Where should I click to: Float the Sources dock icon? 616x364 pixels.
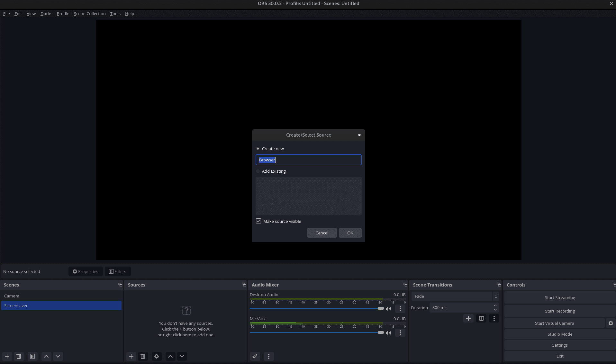tap(244, 285)
